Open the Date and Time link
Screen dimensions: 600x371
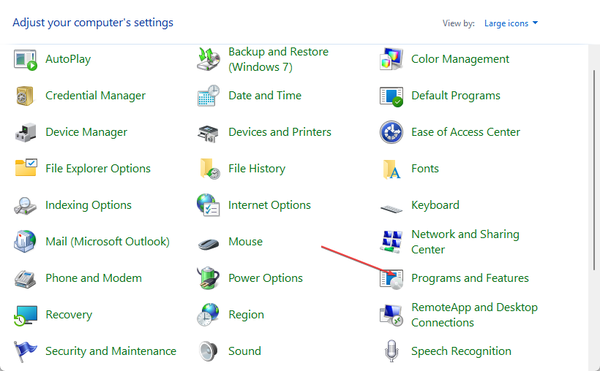click(x=265, y=96)
